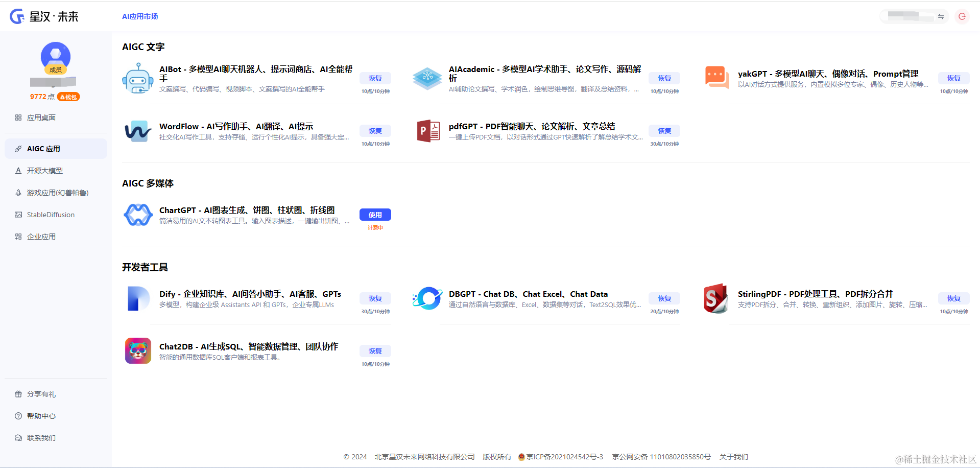Click the account switch arrows icon
This screenshot has width=980, height=468.
click(x=941, y=17)
